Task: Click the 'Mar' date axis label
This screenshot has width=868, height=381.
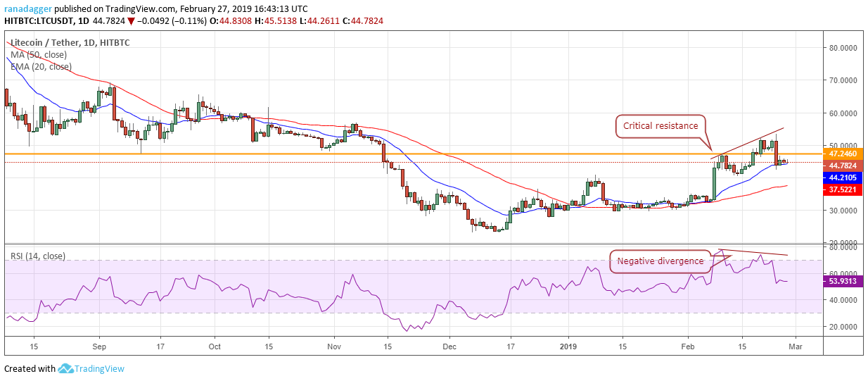Action: [796, 346]
